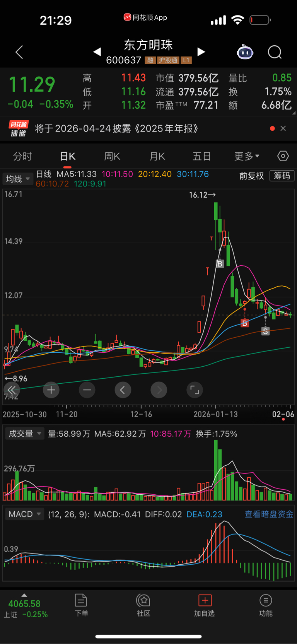The image size is (297, 644).
Task: Tap the 量:58.99万 volume label
Action: [69, 434]
